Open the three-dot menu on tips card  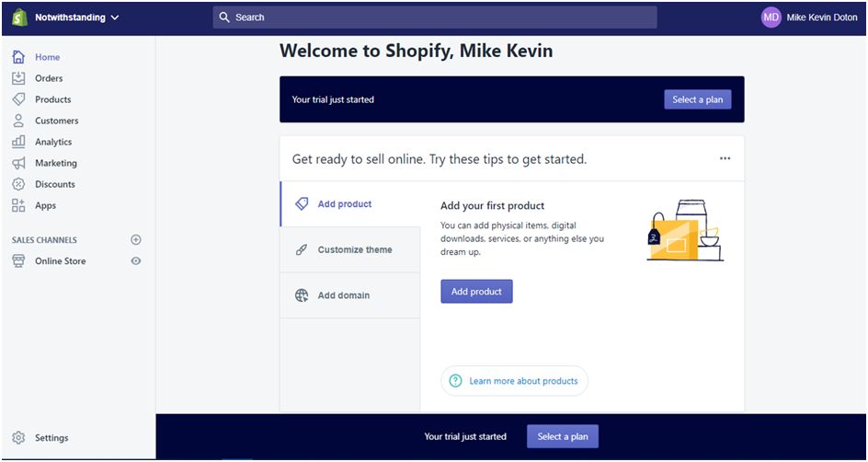pyautogui.click(x=725, y=158)
